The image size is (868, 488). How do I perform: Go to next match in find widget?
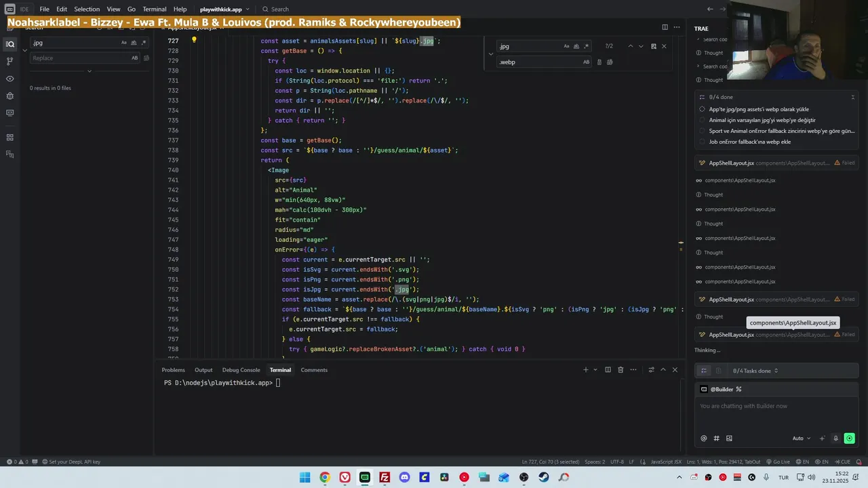coord(641,46)
